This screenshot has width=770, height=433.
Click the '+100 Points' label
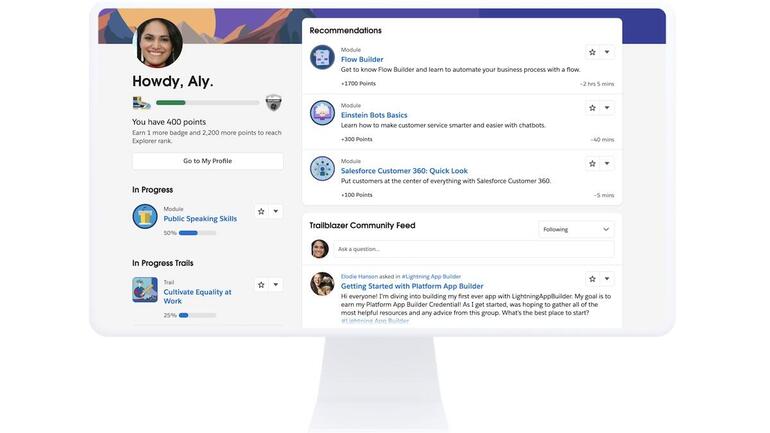(x=357, y=195)
